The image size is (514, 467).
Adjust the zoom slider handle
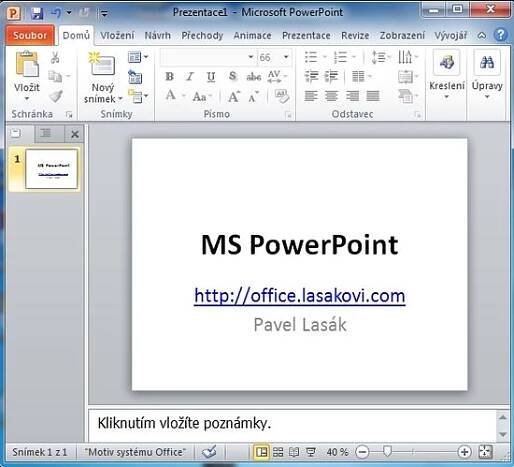pos(387,452)
